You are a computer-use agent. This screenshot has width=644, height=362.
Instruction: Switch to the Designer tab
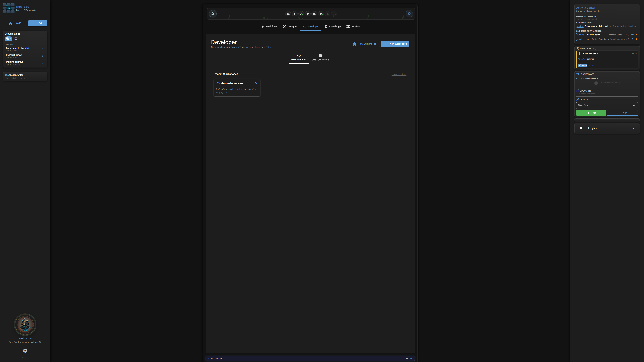tap(290, 26)
